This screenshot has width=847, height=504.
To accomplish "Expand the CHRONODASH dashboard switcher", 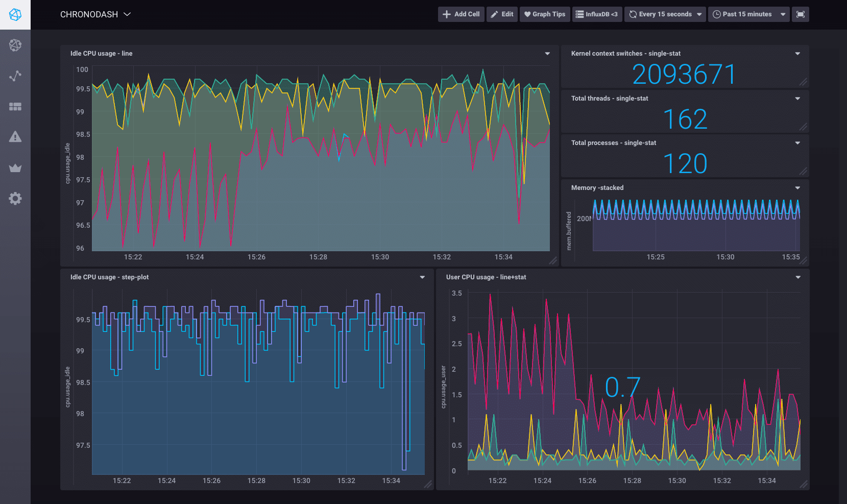I will [x=95, y=14].
